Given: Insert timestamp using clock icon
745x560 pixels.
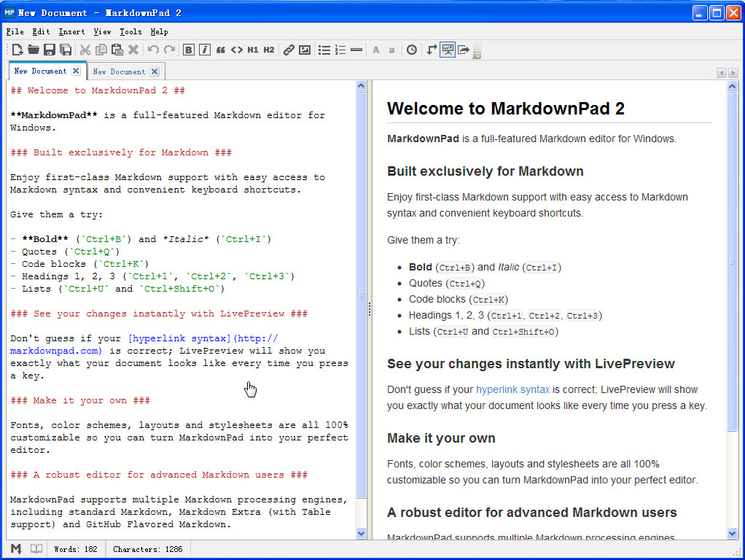Looking at the screenshot, I should click(412, 50).
